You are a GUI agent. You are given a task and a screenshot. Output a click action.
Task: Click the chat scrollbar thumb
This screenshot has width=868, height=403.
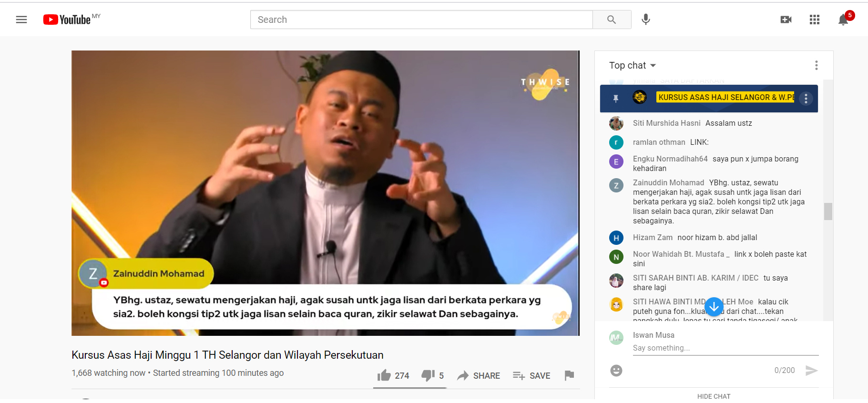click(828, 212)
